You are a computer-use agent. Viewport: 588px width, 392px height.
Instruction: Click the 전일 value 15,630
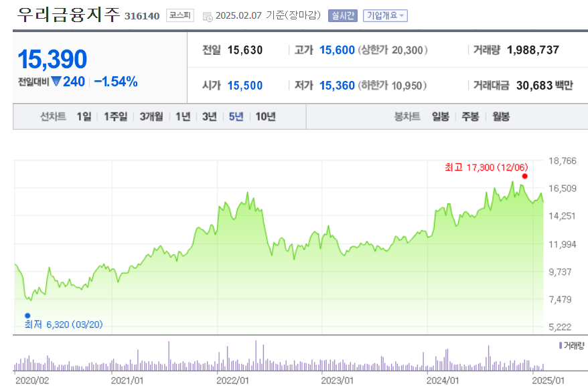click(245, 50)
